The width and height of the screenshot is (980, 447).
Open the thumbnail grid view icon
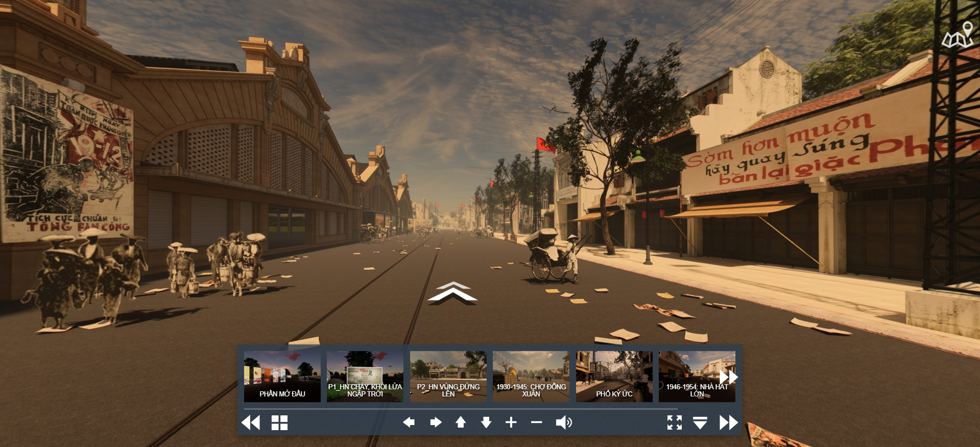(279, 422)
